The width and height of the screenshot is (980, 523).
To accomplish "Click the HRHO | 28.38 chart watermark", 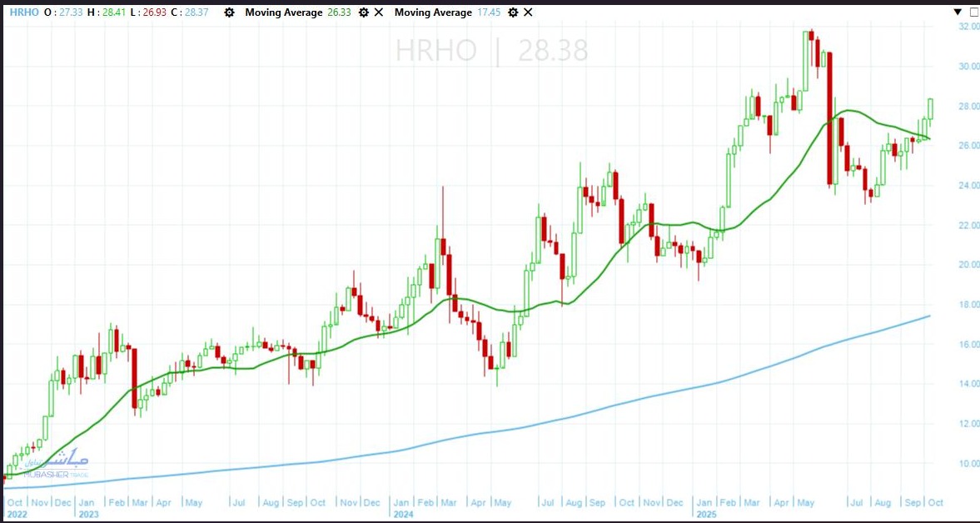I will 491,51.
